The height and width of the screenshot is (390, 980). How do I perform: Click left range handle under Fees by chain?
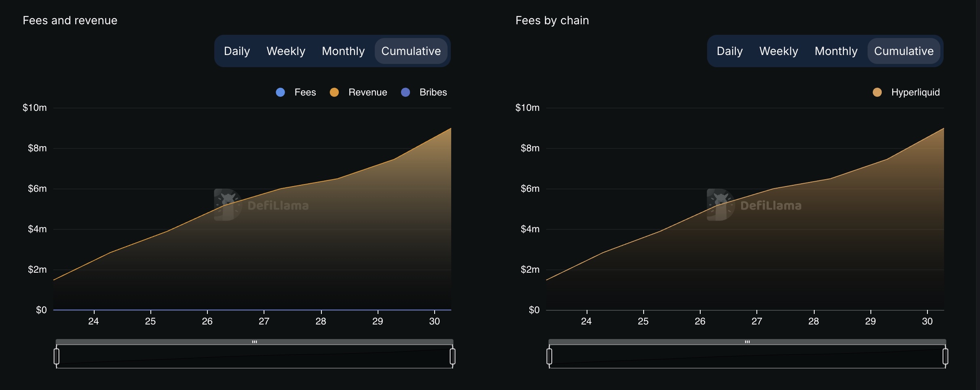coord(549,356)
